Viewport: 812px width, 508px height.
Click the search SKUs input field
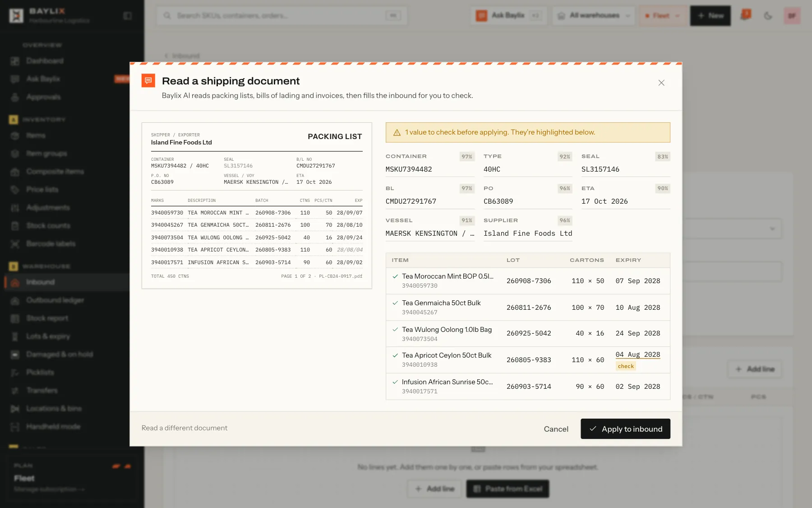(281, 15)
